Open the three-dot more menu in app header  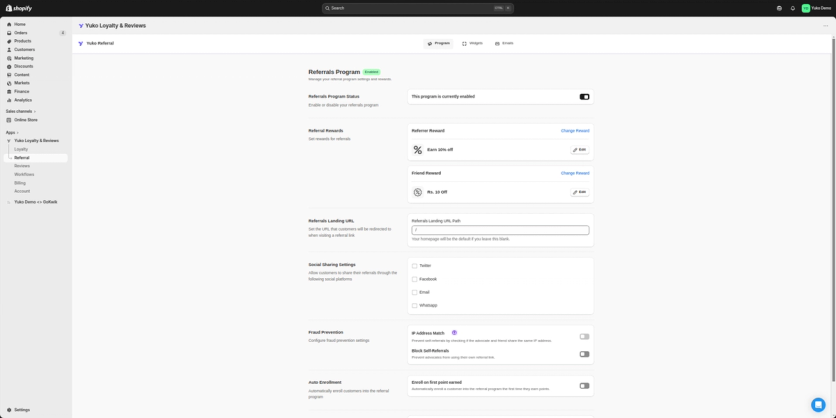pos(826,26)
